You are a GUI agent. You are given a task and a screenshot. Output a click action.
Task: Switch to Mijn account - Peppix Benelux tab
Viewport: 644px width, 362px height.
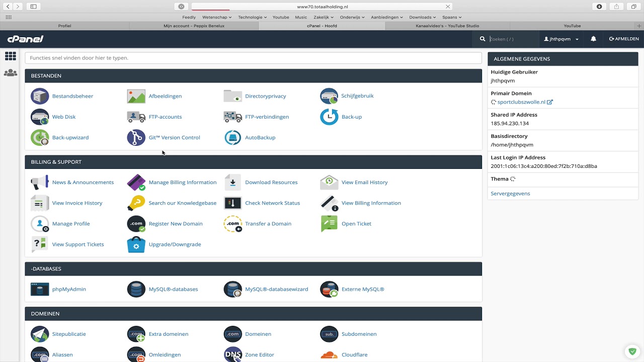coord(194,26)
